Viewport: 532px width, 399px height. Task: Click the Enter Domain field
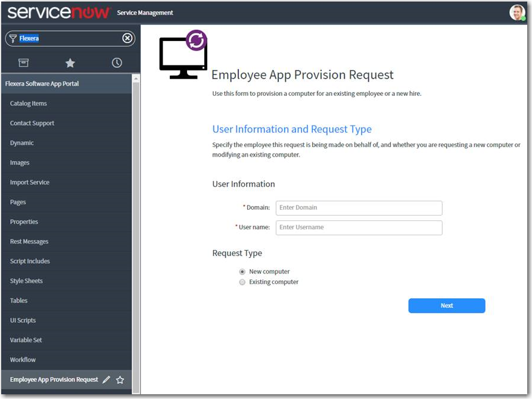(x=359, y=208)
